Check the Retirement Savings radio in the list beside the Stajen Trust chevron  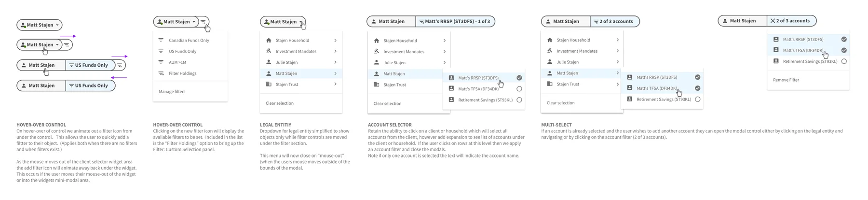tap(697, 100)
